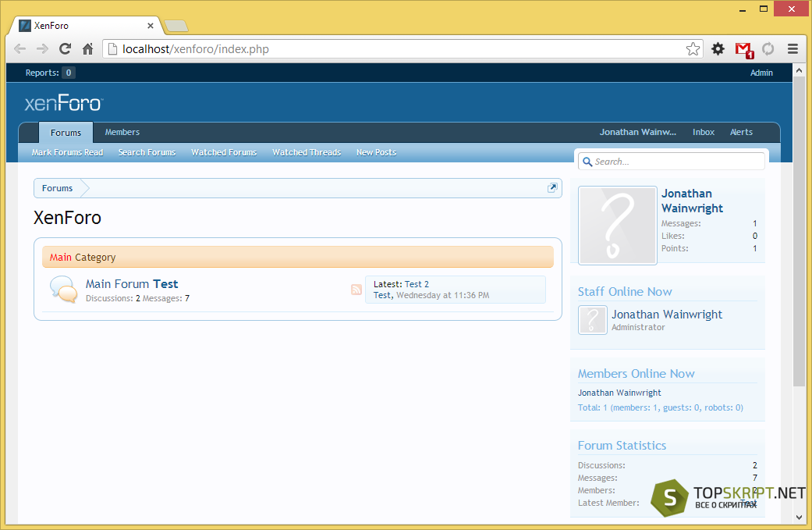Bookmark page with star icon
Image resolution: width=812 pixels, height=530 pixels.
[x=693, y=48]
